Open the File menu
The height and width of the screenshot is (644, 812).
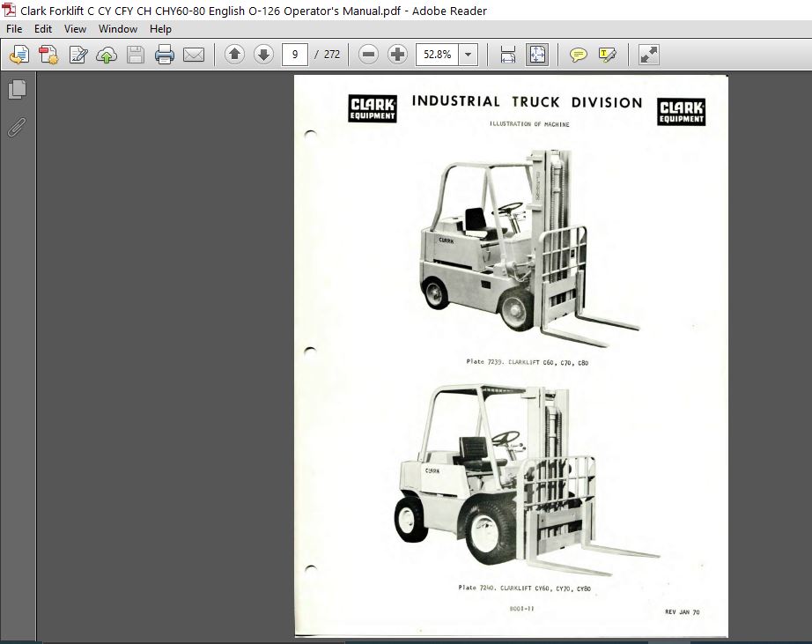(x=14, y=29)
